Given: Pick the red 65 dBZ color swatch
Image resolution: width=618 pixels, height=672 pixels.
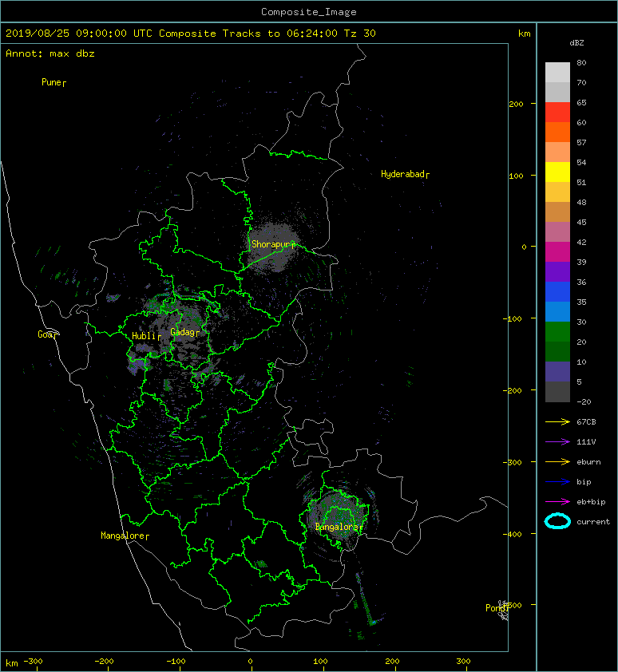Looking at the screenshot, I should point(557,112).
